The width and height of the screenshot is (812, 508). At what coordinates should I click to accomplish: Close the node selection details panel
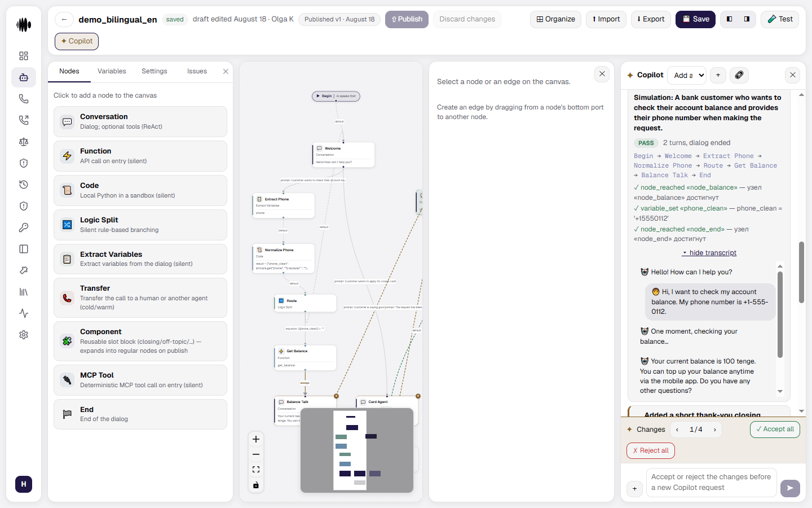pyautogui.click(x=602, y=74)
